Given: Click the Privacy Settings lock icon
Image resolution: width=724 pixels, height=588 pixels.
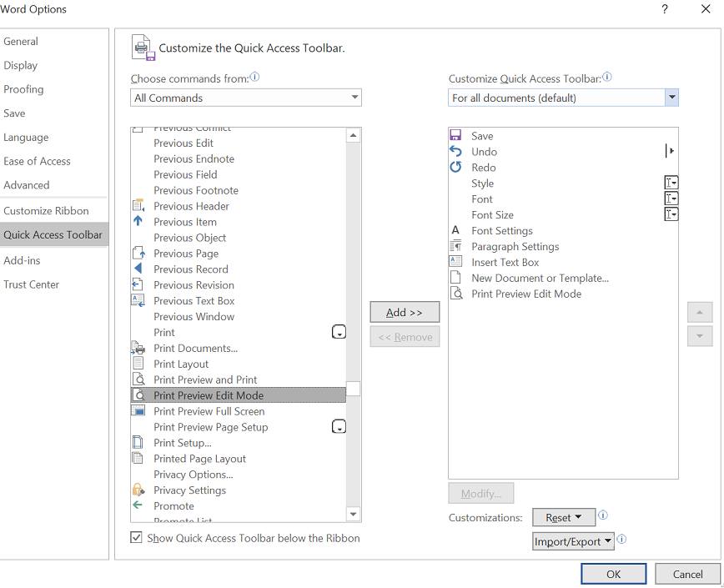Looking at the screenshot, I should pyautogui.click(x=138, y=490).
